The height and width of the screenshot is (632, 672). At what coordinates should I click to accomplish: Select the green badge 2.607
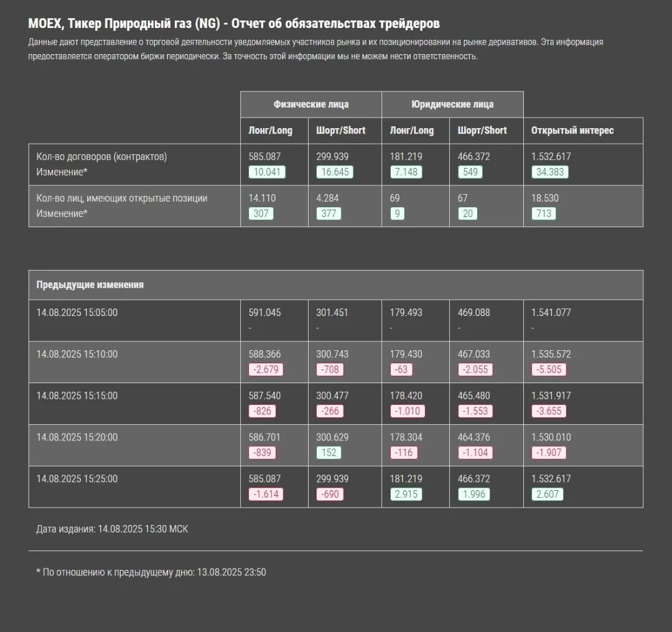pos(548,494)
